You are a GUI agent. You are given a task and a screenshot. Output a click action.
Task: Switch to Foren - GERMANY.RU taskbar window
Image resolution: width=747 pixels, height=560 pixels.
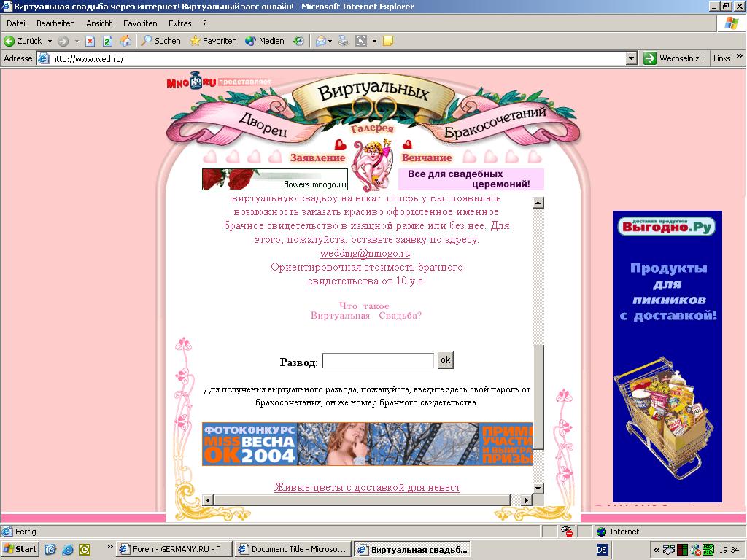(174, 549)
